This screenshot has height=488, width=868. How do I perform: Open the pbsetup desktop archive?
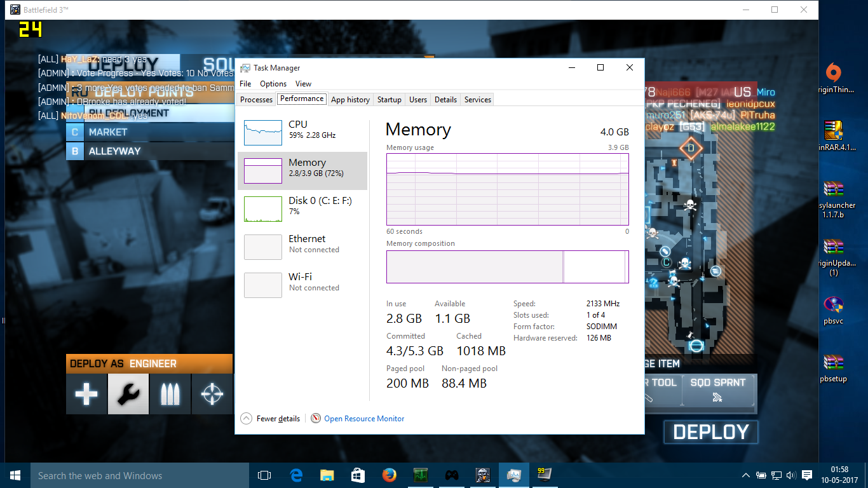[834, 369]
